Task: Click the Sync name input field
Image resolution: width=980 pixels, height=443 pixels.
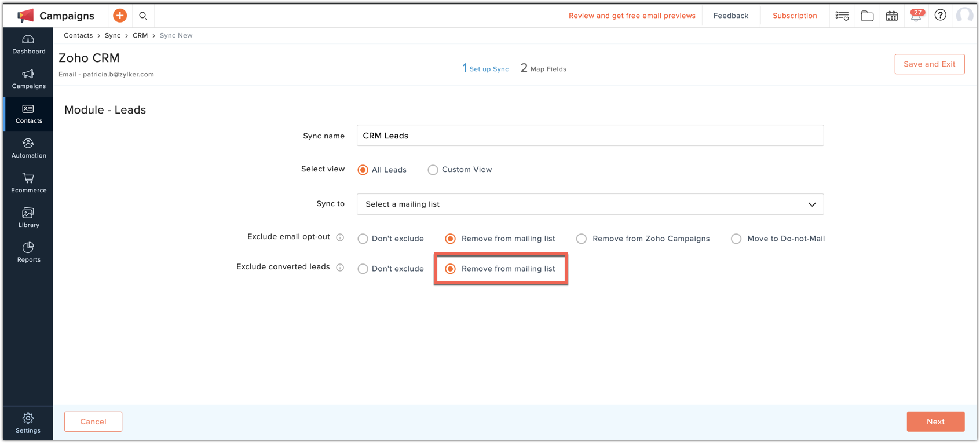Action: [590, 136]
